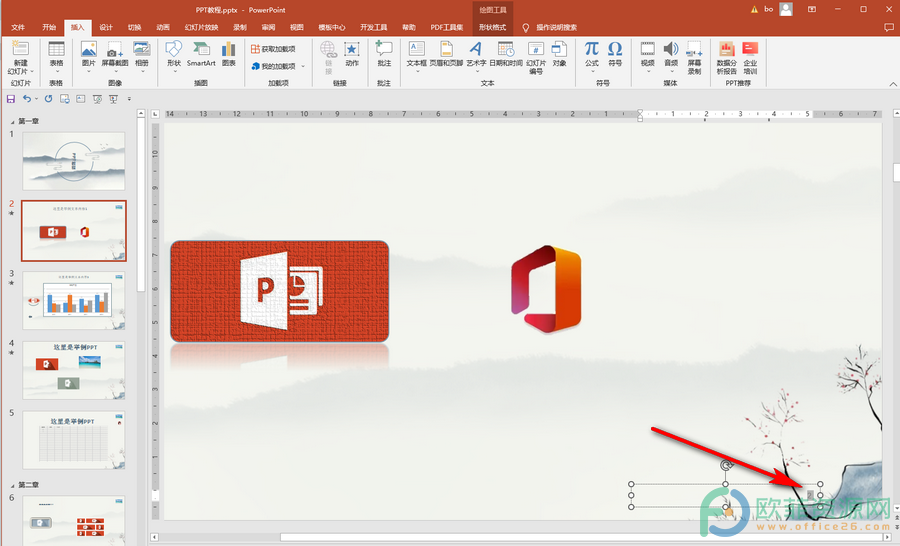This screenshot has height=546, width=900.
Task: Click the 幻灯片编号 (Slide Number) icon
Action: [x=536, y=49]
